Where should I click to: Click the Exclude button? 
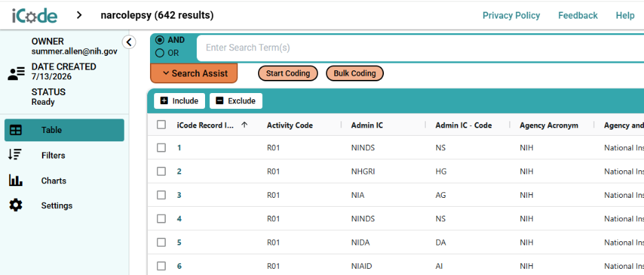(x=236, y=101)
